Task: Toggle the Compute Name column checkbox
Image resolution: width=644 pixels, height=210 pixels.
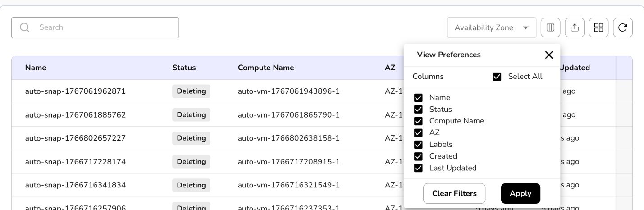Action: (418, 121)
